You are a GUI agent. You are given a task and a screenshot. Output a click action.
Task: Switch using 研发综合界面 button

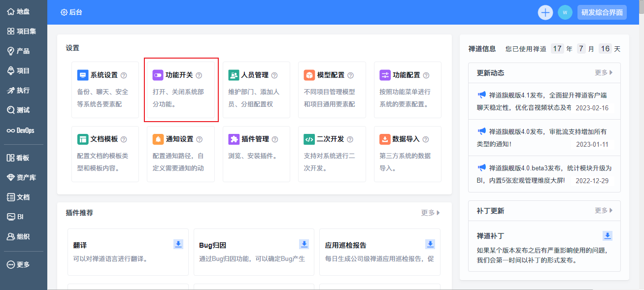602,12
